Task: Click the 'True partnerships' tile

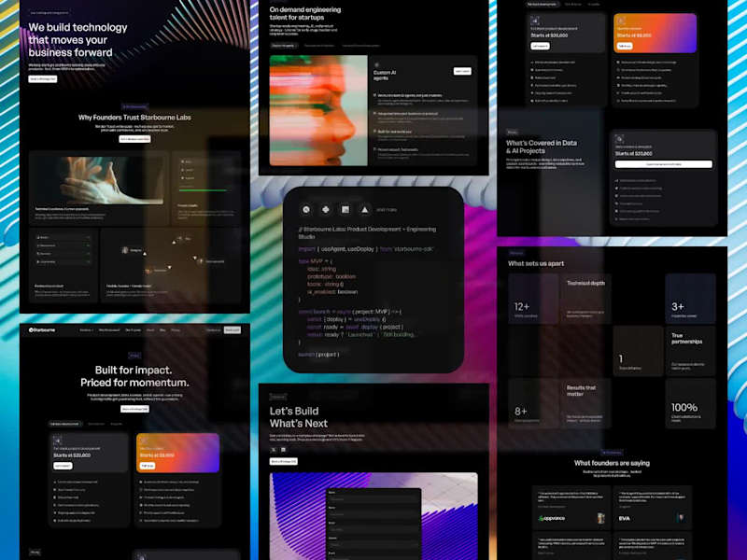Action: (x=690, y=351)
